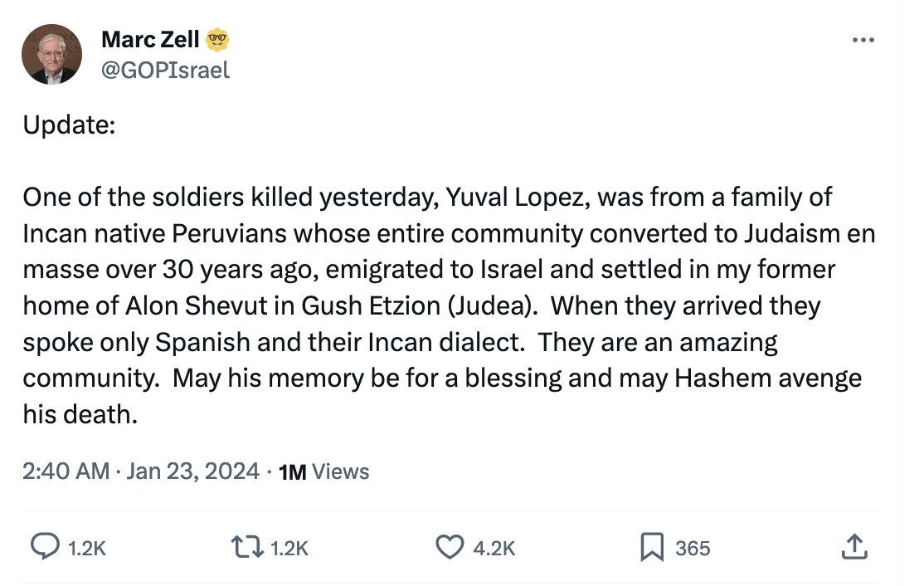
Task: Click the 1.2K repost count
Action: 289,548
